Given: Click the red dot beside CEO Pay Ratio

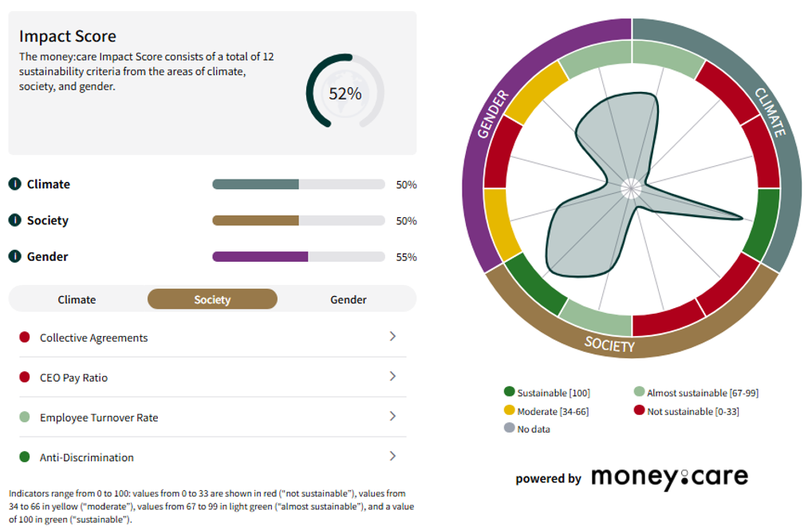Looking at the screenshot, I should pos(25,378).
